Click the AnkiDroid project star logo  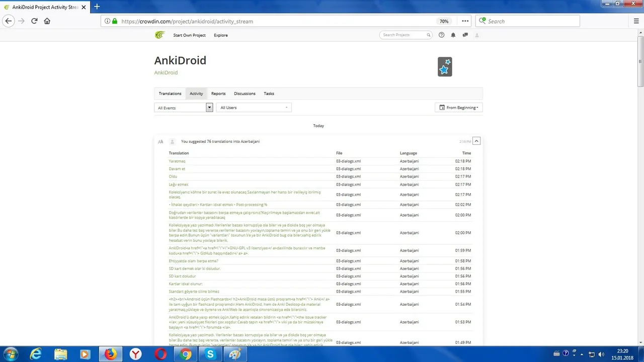pyautogui.click(x=445, y=67)
